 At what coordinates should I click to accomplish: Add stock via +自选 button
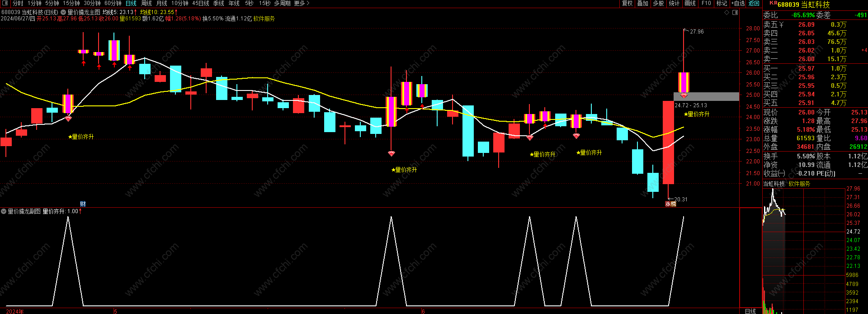point(738,3)
